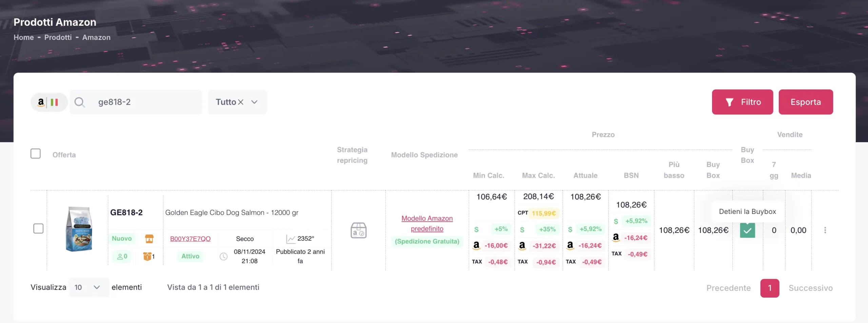
Task: Click the Secco category text
Action: point(245,239)
